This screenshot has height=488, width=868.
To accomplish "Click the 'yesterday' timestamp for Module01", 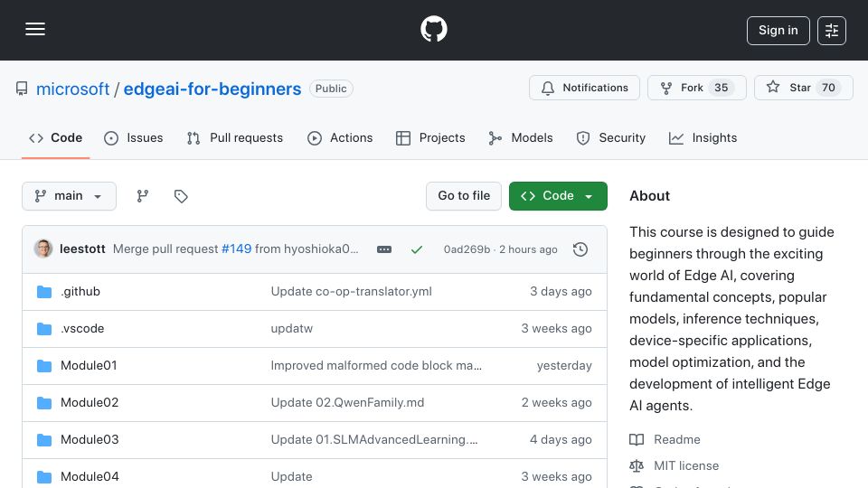I will click(564, 366).
